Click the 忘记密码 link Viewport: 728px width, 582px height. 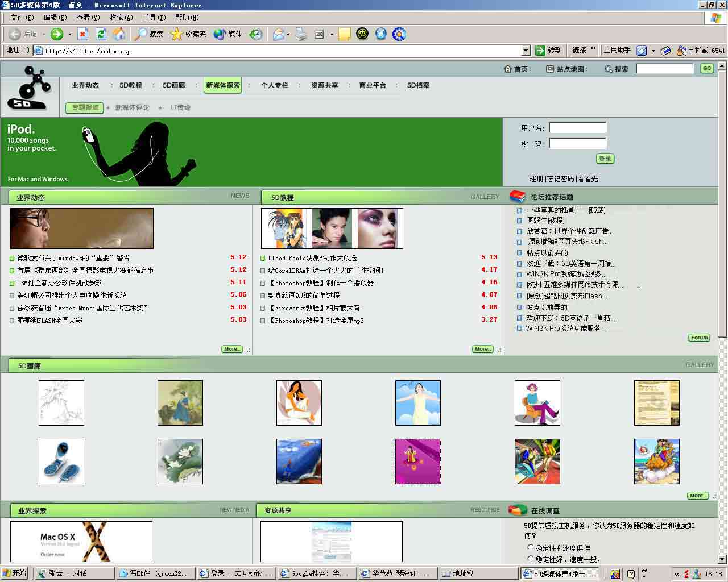pos(560,178)
